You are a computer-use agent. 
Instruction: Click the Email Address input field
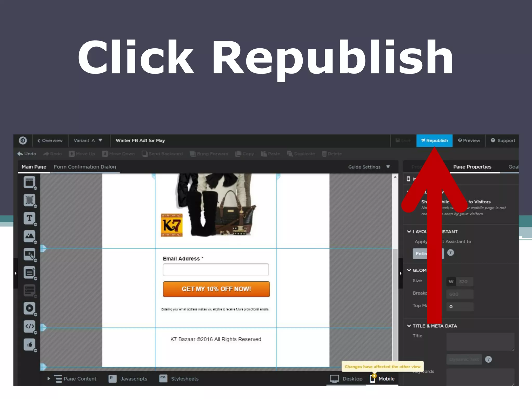216,270
